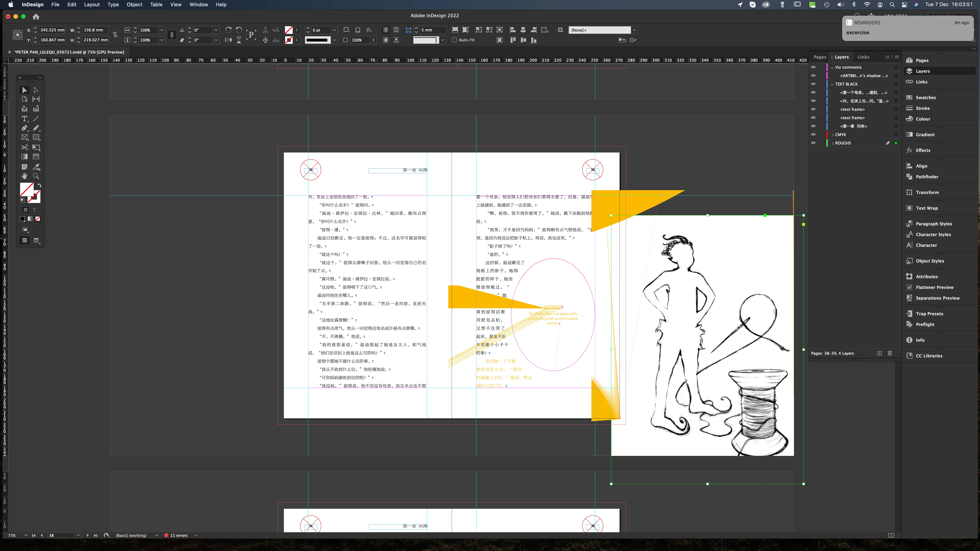Select the Rectangle Frame tool

24,137
